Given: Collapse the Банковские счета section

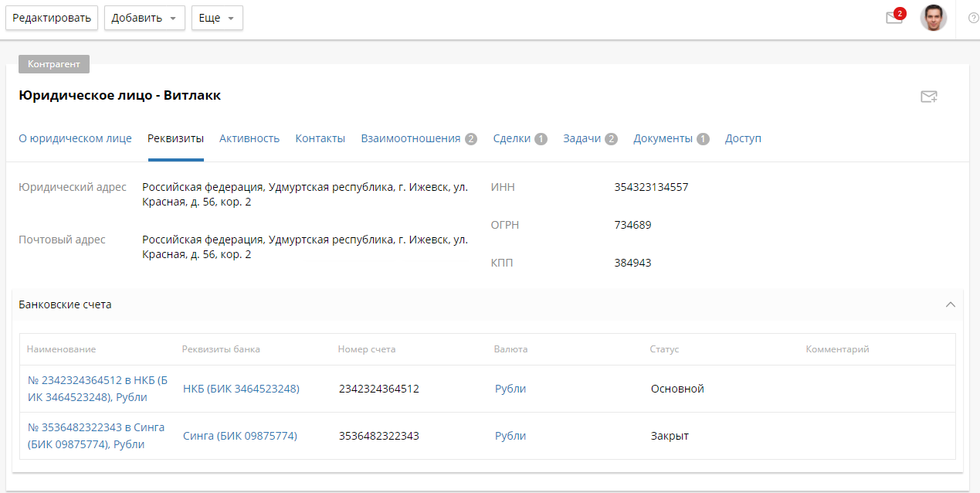Looking at the screenshot, I should click(951, 304).
